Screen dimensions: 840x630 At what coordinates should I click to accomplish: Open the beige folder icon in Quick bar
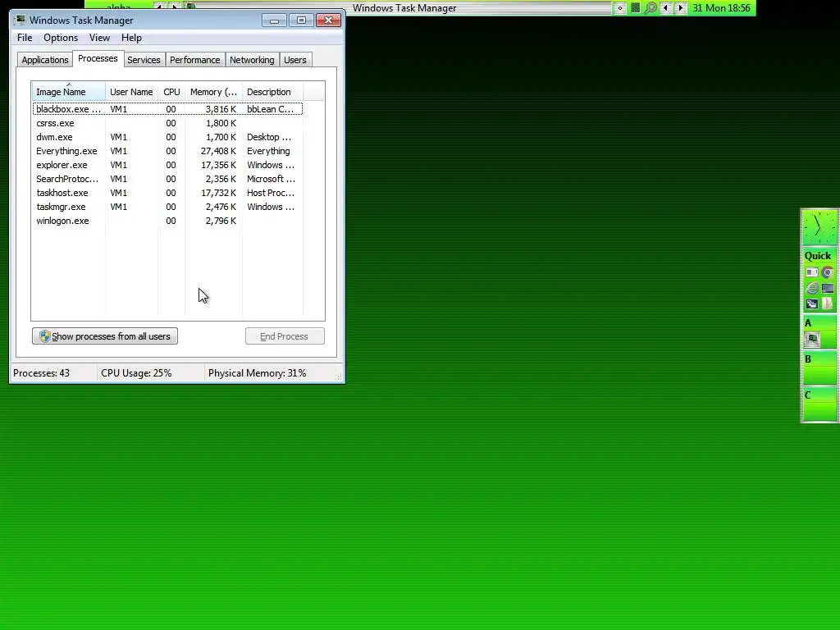[x=827, y=304]
